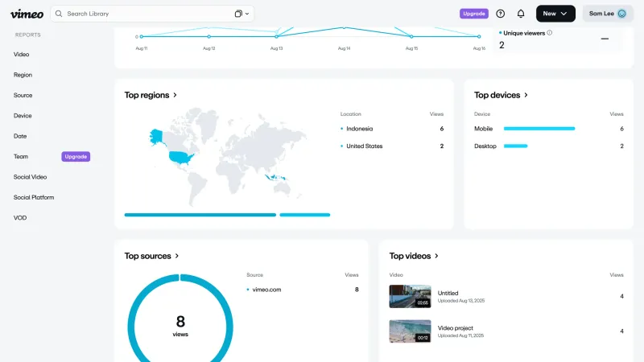Expand the Top regions chevron arrow

click(175, 95)
